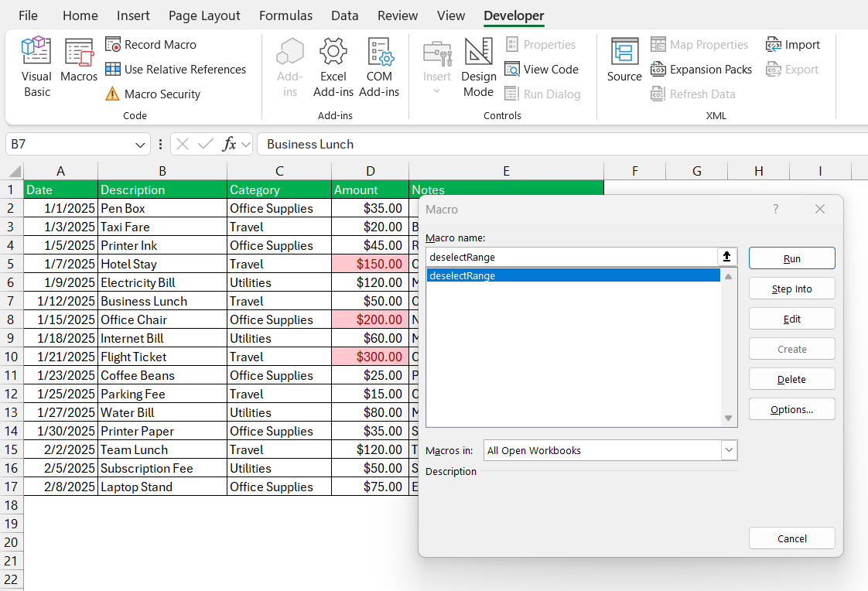This screenshot has height=591, width=868.
Task: Open the File tab
Action: [x=28, y=15]
